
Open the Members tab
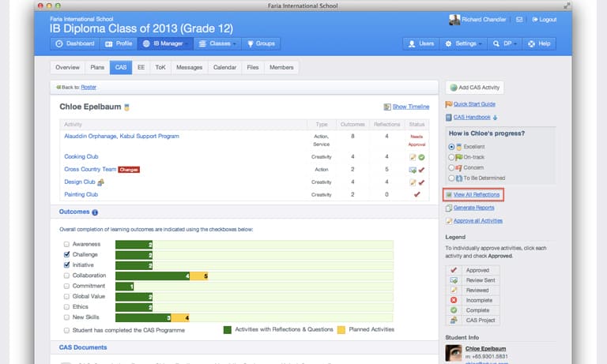pyautogui.click(x=281, y=67)
